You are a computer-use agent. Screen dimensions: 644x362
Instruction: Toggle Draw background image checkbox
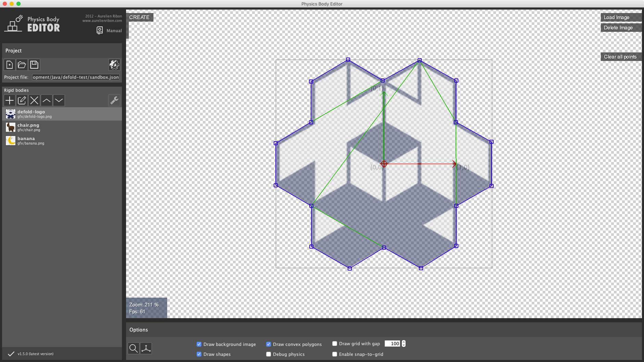click(199, 344)
